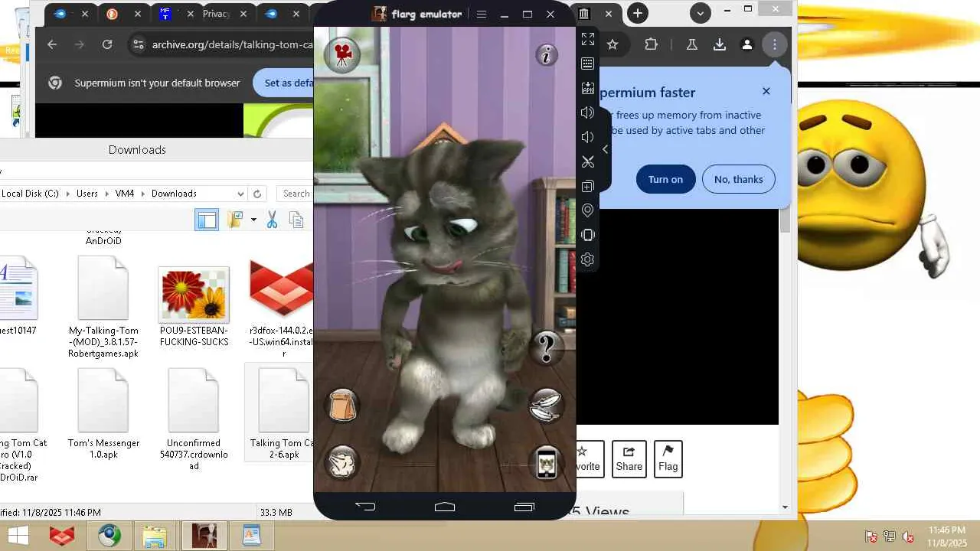Start recording with the video camera icon
The height and width of the screenshot is (551, 980).
(342, 54)
